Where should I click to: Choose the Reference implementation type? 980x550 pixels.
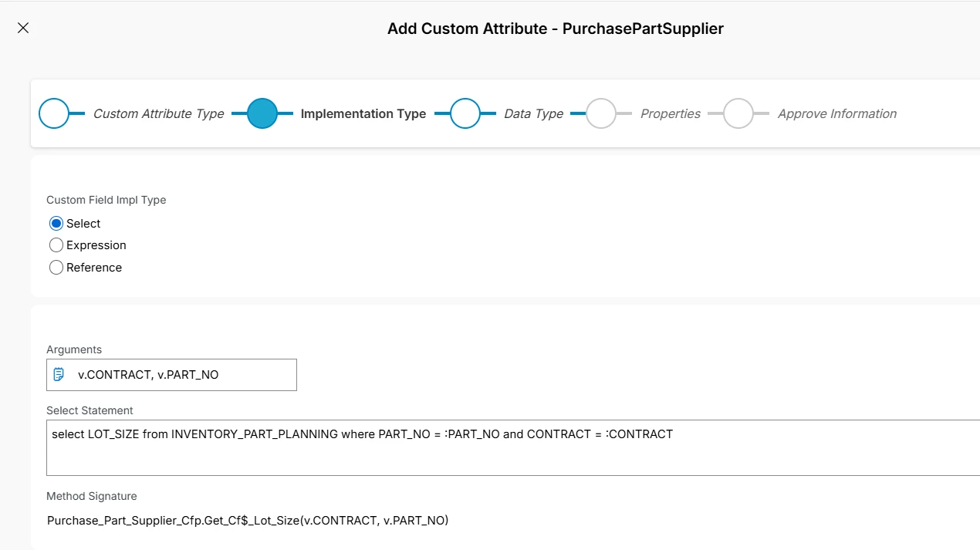[56, 268]
